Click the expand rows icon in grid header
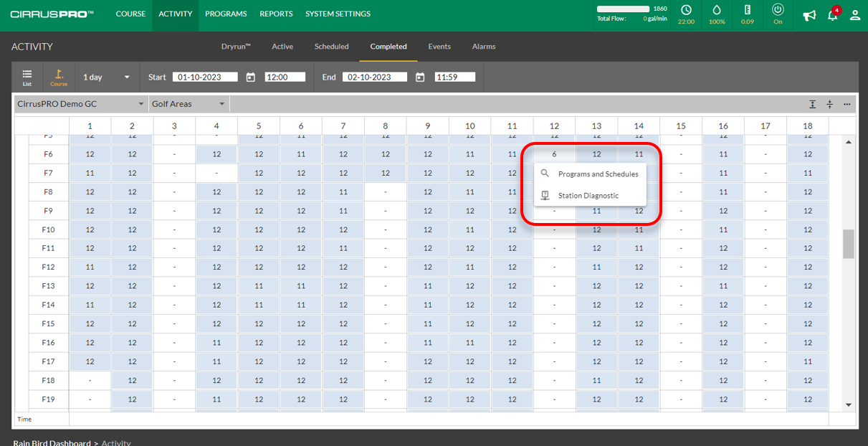This screenshot has height=446, width=868. 813,104
